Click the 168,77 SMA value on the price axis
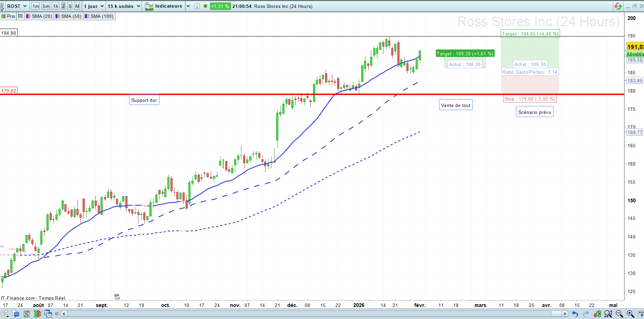The image size is (644, 319). [635, 132]
